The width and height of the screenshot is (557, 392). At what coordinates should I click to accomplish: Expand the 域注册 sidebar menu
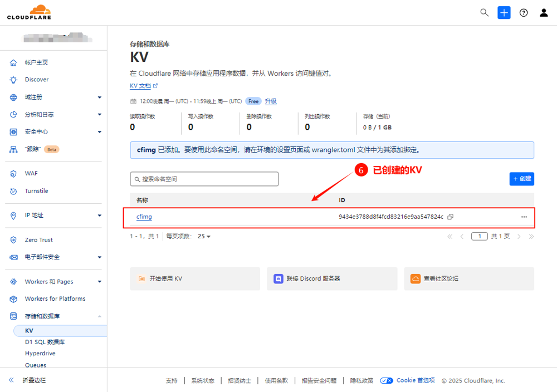point(100,97)
